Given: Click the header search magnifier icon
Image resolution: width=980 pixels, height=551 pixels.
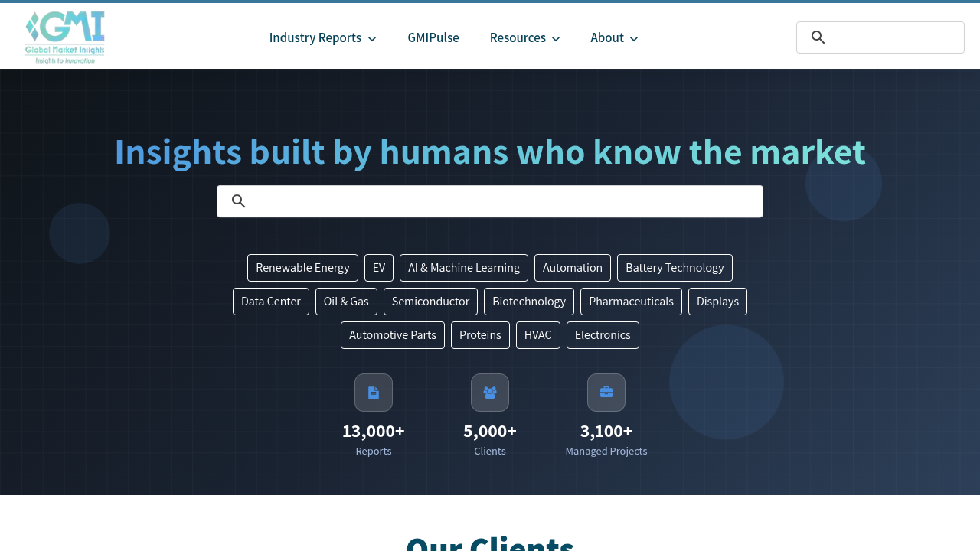Looking at the screenshot, I should tap(818, 37).
